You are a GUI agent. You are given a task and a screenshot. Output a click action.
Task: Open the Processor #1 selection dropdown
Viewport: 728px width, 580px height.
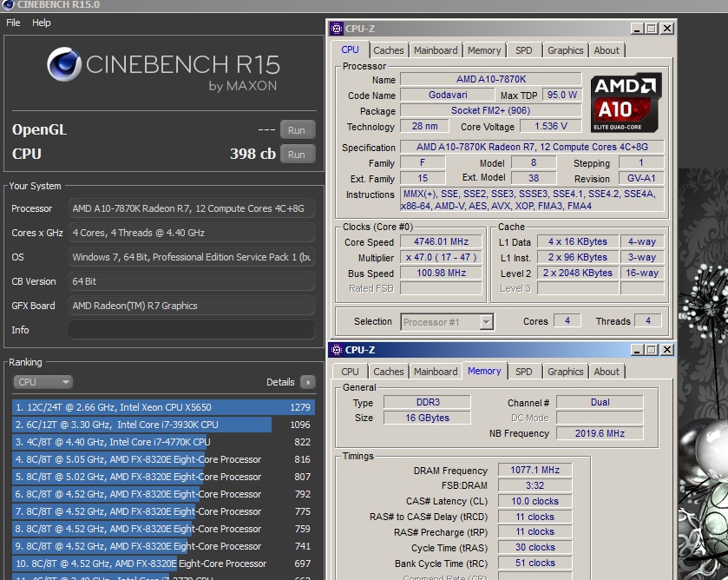(447, 322)
